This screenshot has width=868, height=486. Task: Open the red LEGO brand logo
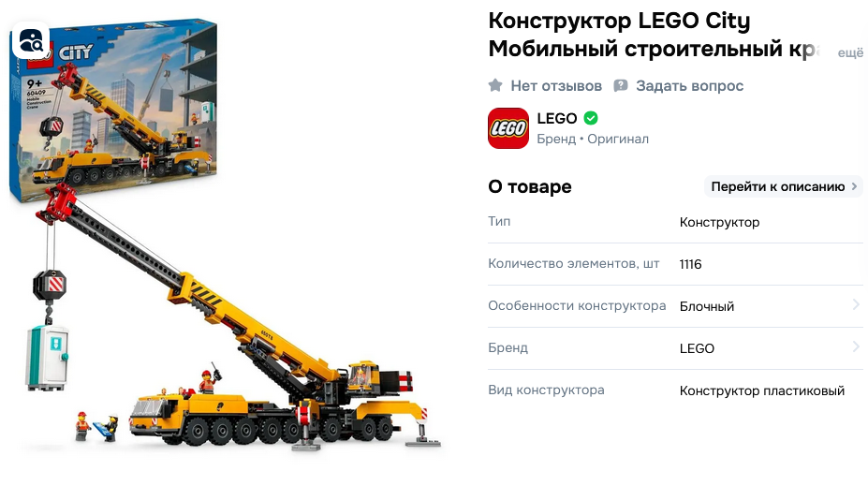(508, 128)
